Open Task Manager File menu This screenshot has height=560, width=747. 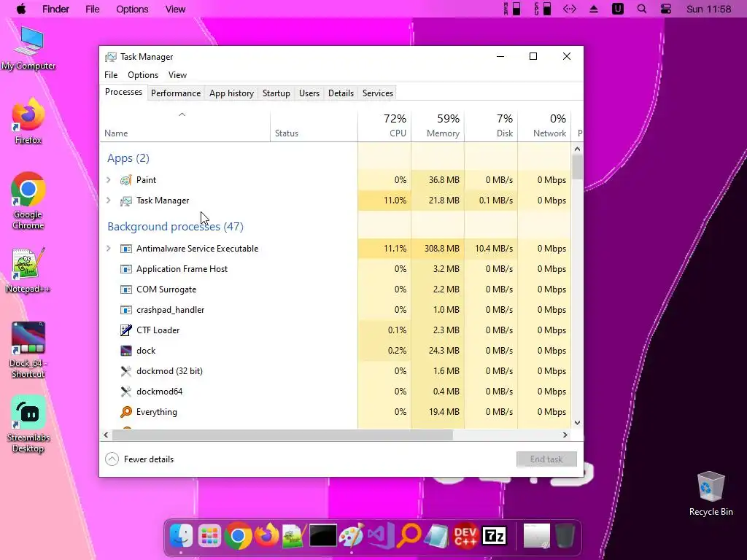click(111, 75)
